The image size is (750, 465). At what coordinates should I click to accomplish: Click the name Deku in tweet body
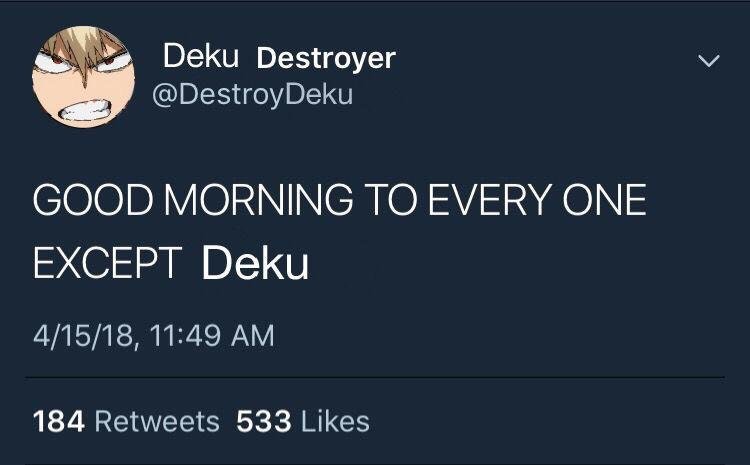255,263
